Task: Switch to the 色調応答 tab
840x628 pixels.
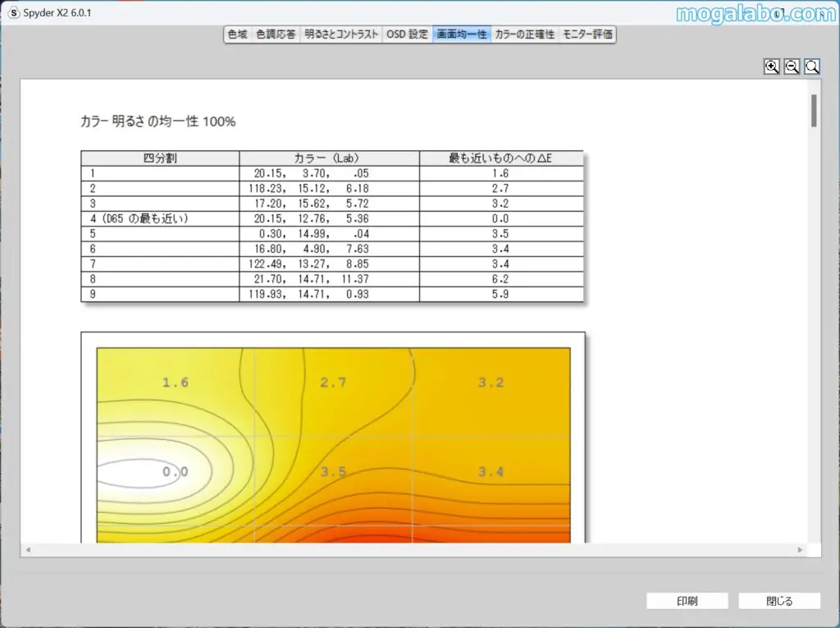Action: point(276,34)
